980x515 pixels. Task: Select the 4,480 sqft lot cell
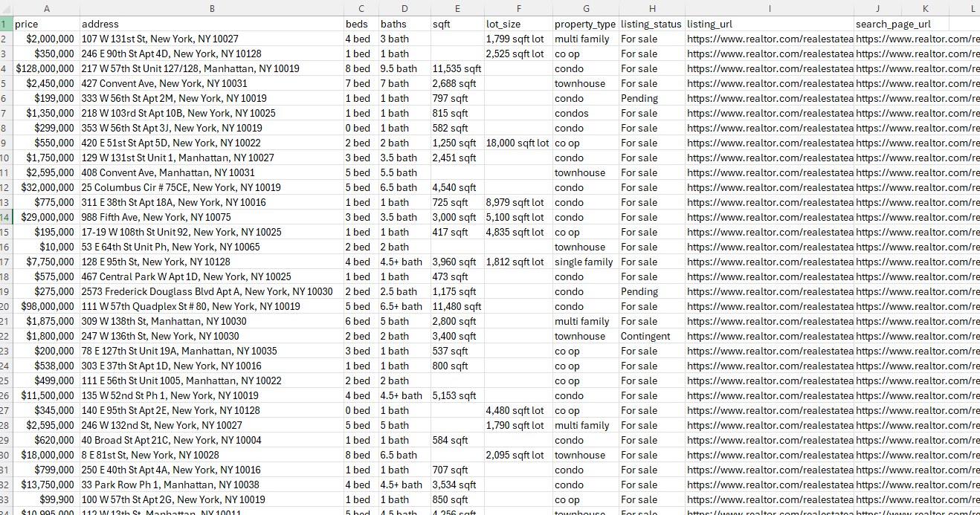pyautogui.click(x=518, y=410)
